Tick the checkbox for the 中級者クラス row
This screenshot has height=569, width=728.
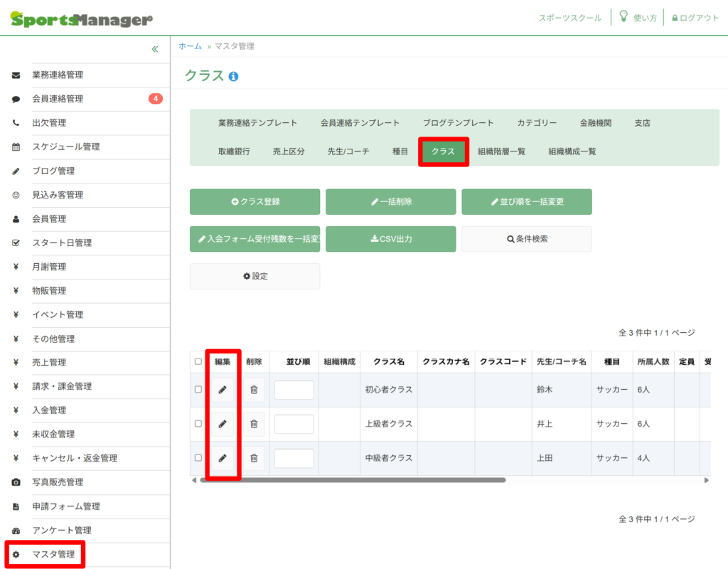pyautogui.click(x=198, y=458)
